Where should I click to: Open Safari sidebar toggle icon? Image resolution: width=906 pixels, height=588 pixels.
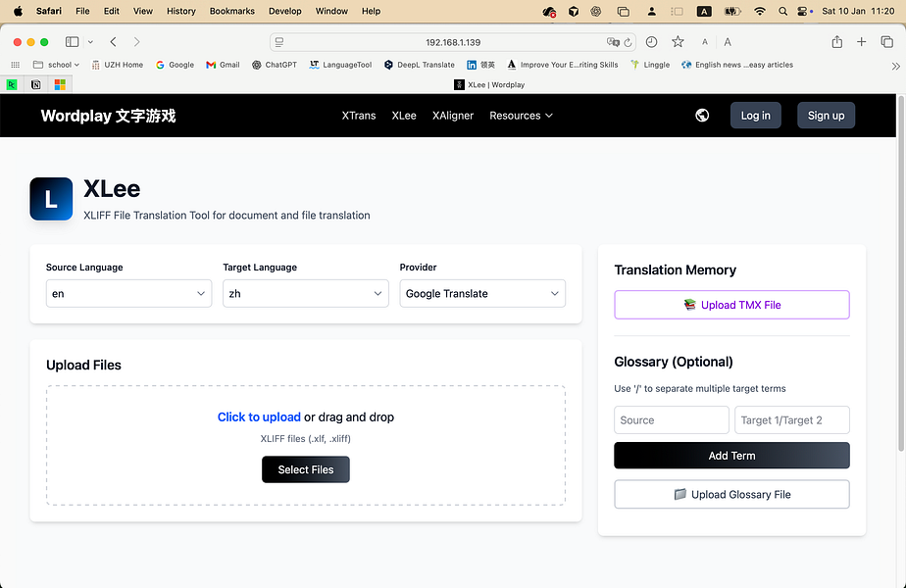click(x=73, y=41)
